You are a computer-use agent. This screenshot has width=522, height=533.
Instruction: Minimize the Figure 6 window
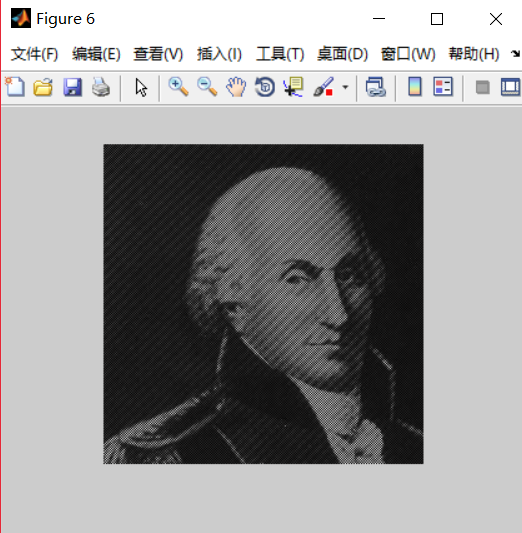[x=379, y=19]
